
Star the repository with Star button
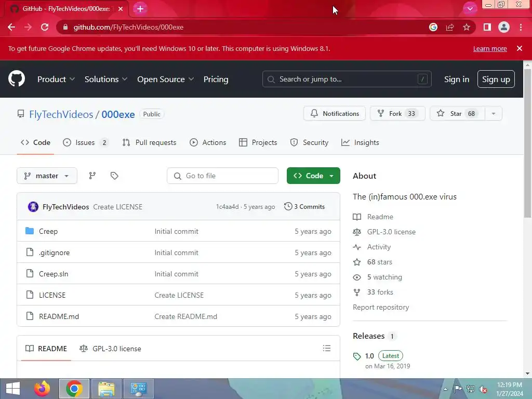pos(457,113)
